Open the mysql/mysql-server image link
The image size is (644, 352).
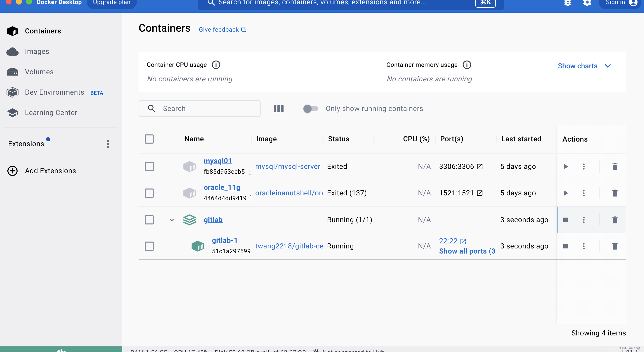coord(288,167)
